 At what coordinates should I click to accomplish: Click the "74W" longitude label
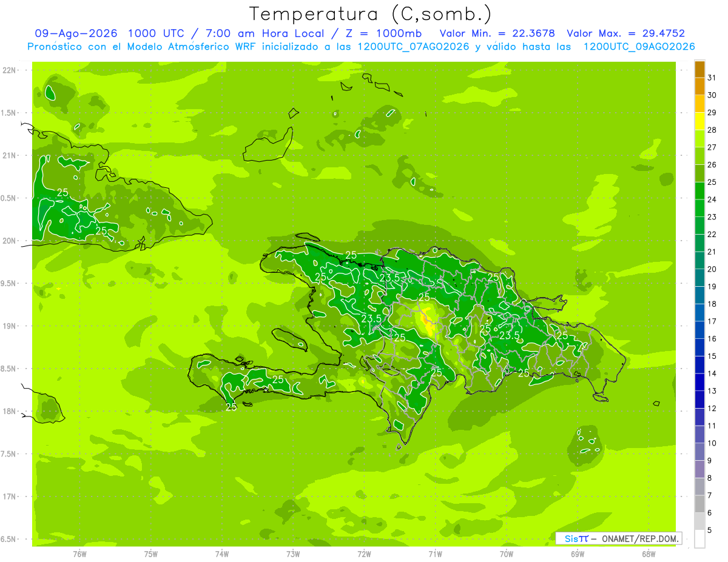tap(222, 554)
